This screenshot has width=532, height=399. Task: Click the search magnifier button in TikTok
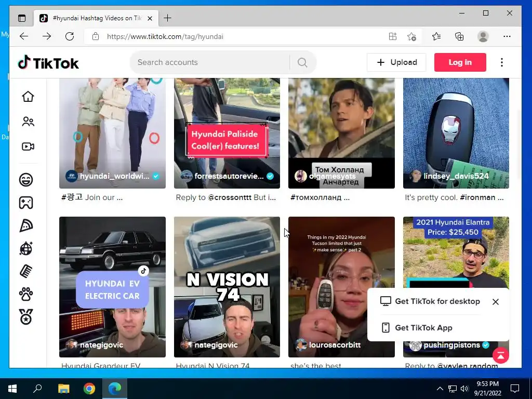pyautogui.click(x=302, y=62)
